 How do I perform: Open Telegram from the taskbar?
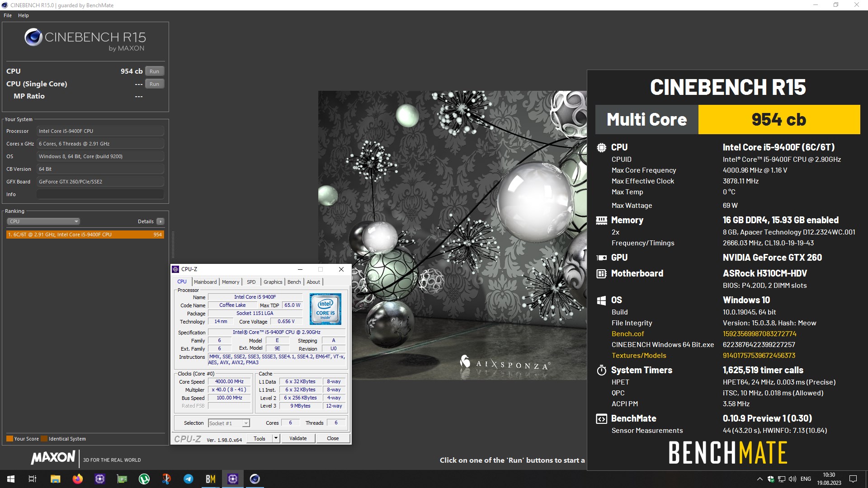coord(189,479)
